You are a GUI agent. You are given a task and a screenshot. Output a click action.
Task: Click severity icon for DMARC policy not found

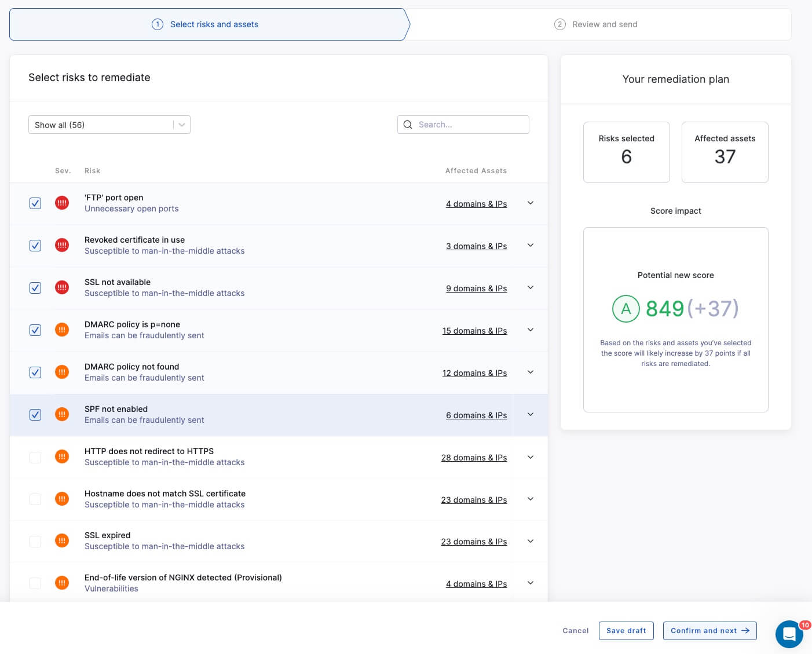click(62, 372)
